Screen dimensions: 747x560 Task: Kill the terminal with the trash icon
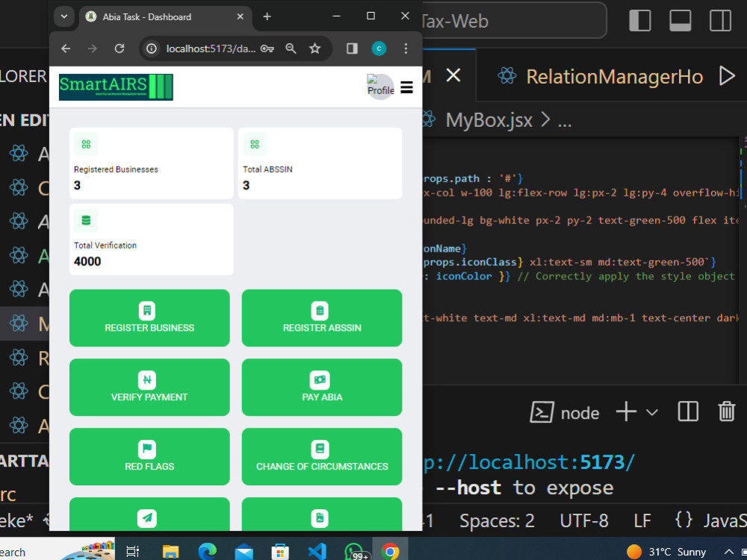click(x=726, y=411)
